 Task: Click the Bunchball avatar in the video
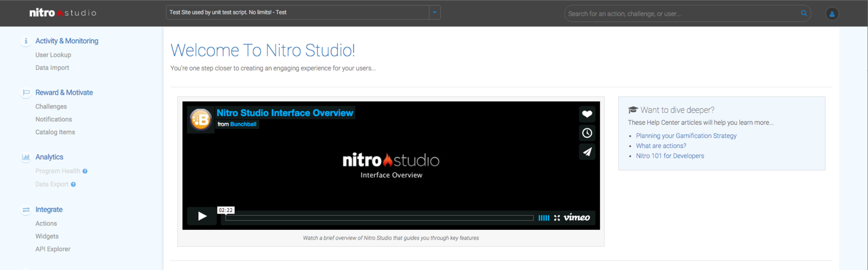pyautogui.click(x=201, y=119)
